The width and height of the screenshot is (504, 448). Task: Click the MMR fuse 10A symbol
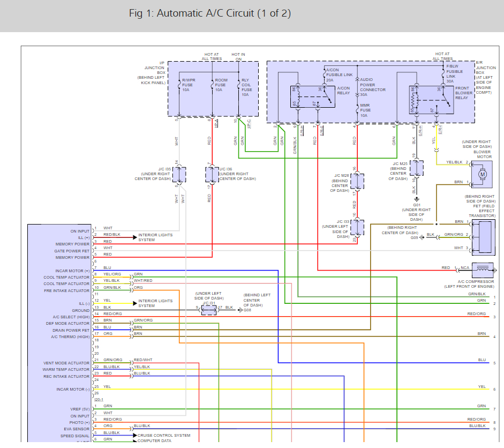tap(357, 110)
